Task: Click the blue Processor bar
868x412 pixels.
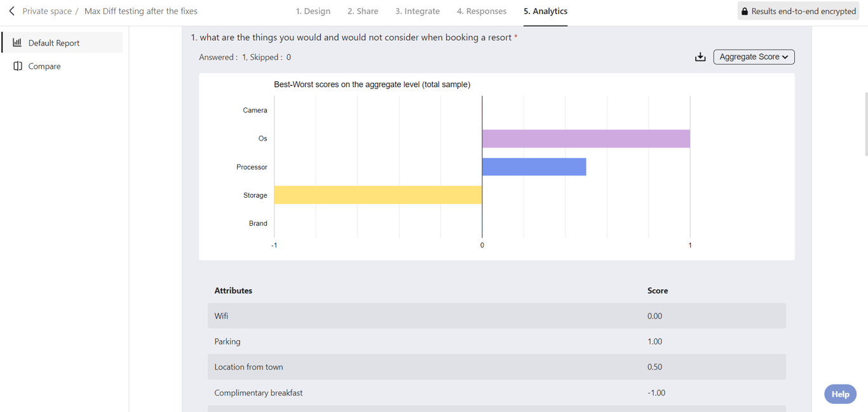Action: pos(534,167)
